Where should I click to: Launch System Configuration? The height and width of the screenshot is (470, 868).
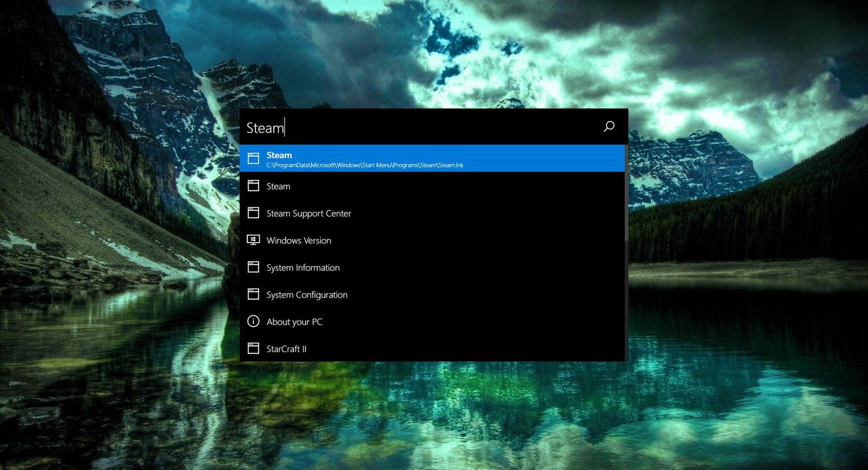[432, 295]
